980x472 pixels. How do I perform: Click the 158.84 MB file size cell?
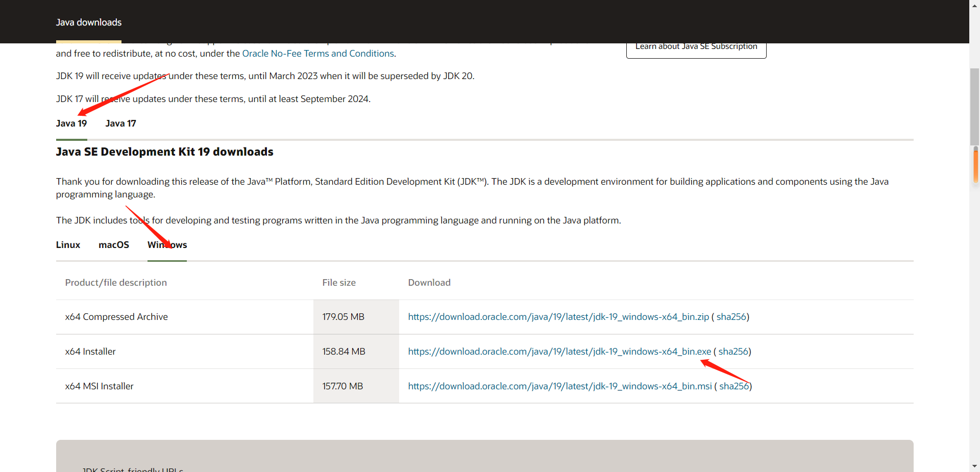click(356, 352)
